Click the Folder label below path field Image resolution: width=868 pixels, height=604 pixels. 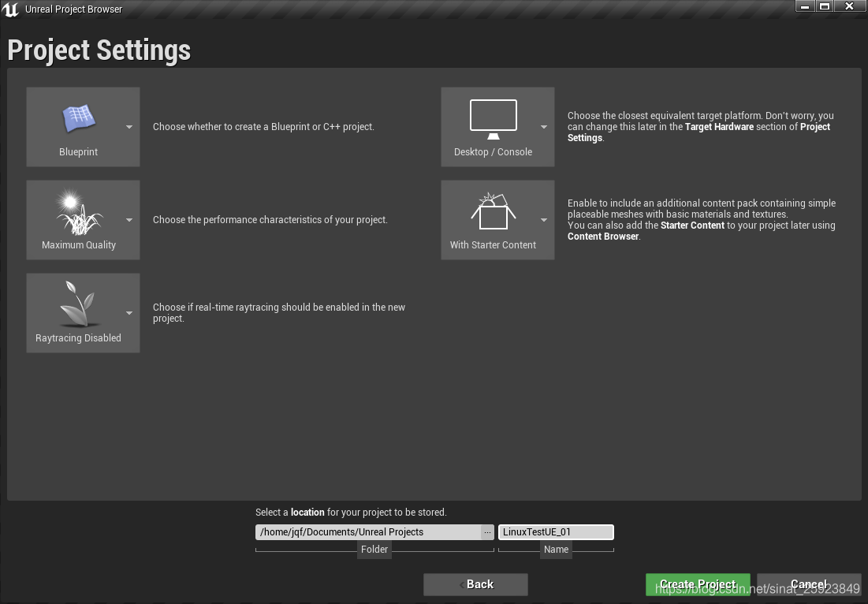374,549
